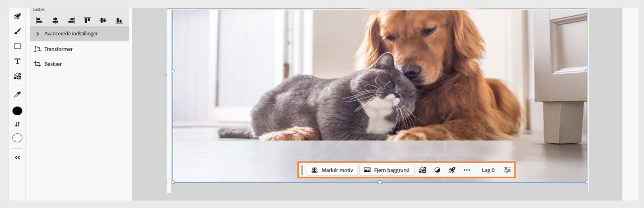This screenshot has height=208, width=644.
Task: Click the Lag 0 layer label
Action: click(x=488, y=170)
